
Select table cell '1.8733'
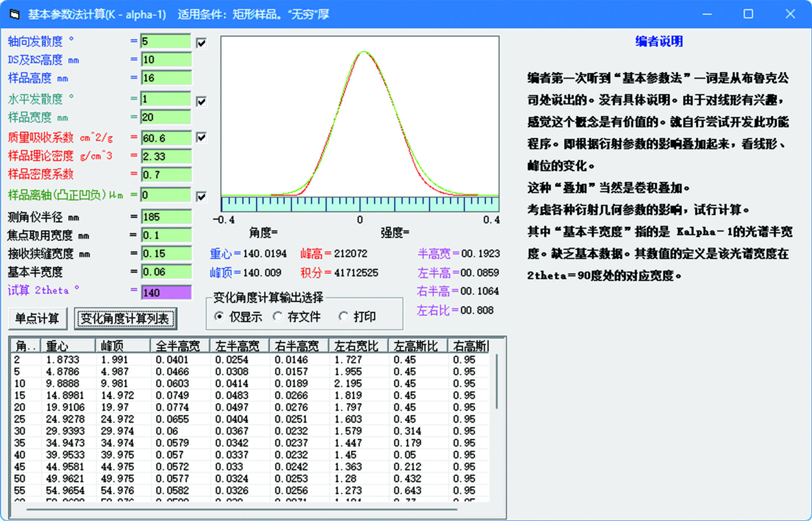point(62,360)
